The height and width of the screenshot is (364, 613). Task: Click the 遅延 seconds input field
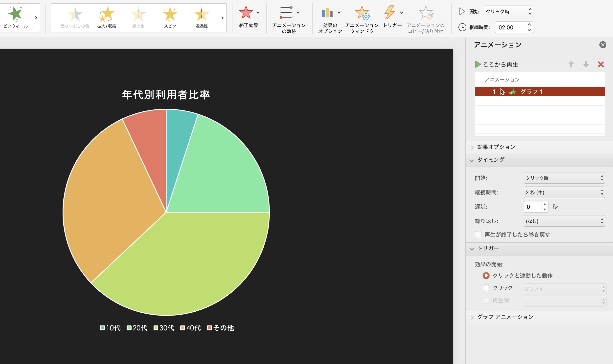533,207
